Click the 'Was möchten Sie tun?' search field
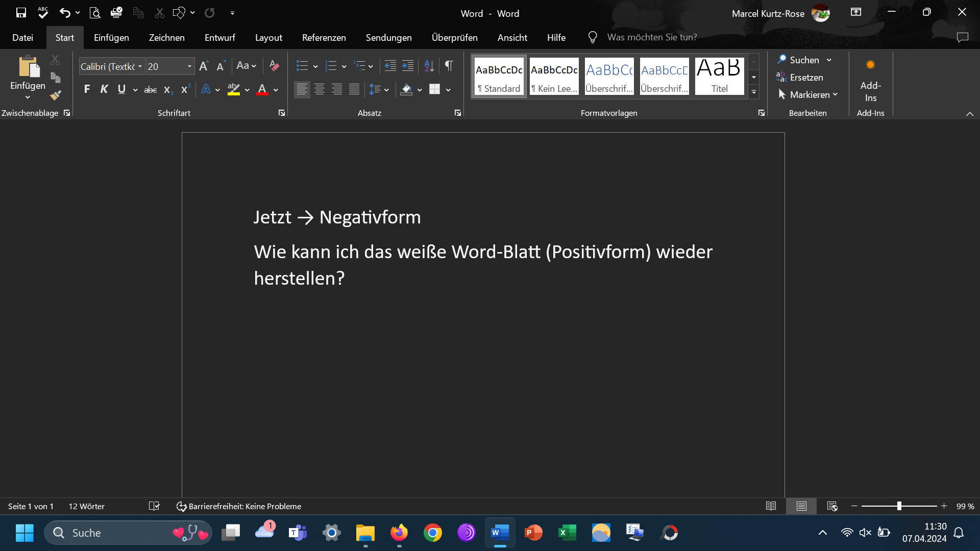The width and height of the screenshot is (980, 551). (x=652, y=37)
